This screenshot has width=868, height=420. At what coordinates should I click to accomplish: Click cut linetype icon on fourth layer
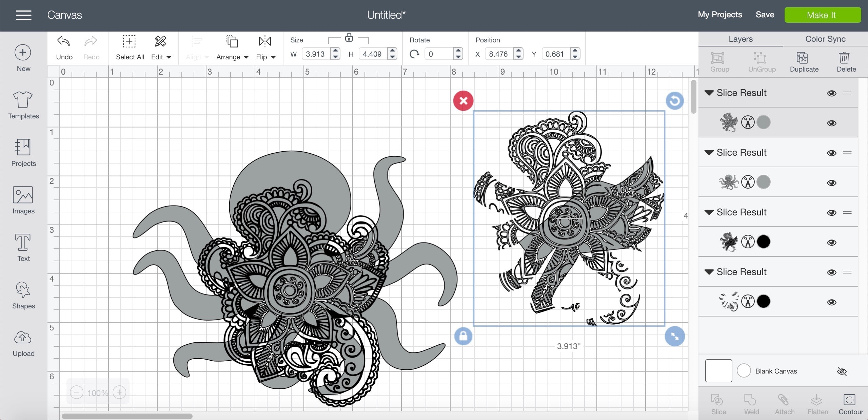[x=748, y=302]
